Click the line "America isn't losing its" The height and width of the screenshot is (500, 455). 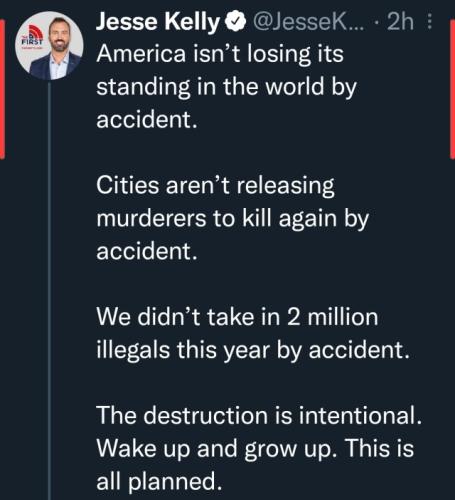coord(220,54)
